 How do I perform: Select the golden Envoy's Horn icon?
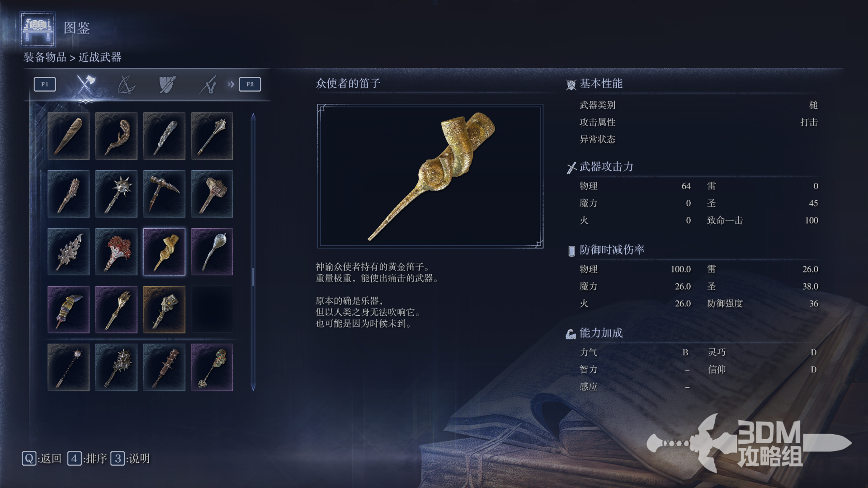click(165, 252)
